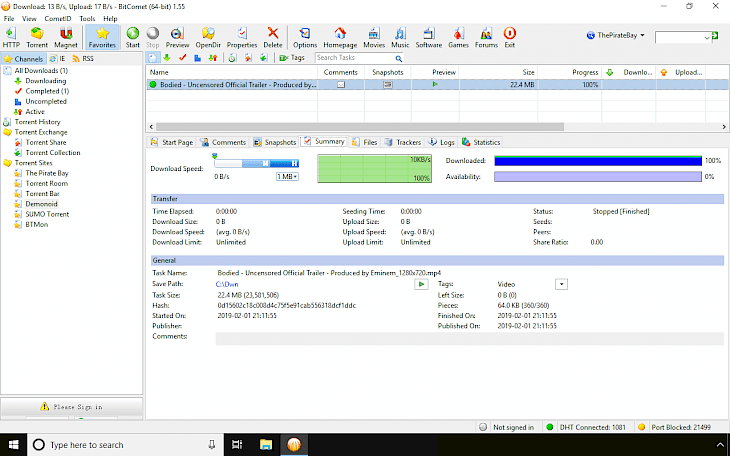730x456 pixels.
Task: Switch to the Channels sidebar tab
Action: click(x=23, y=59)
